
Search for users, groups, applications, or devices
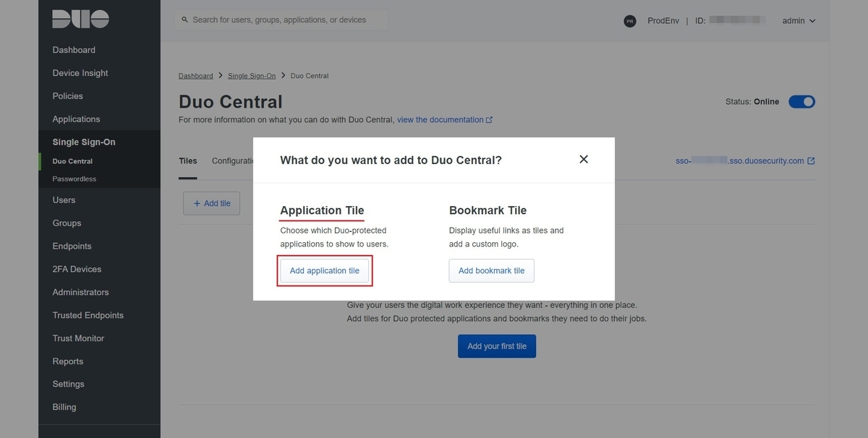281,20
